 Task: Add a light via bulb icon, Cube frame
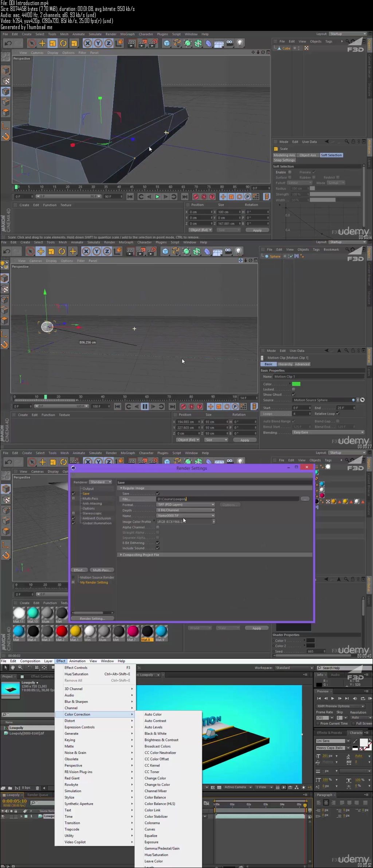tap(240, 43)
